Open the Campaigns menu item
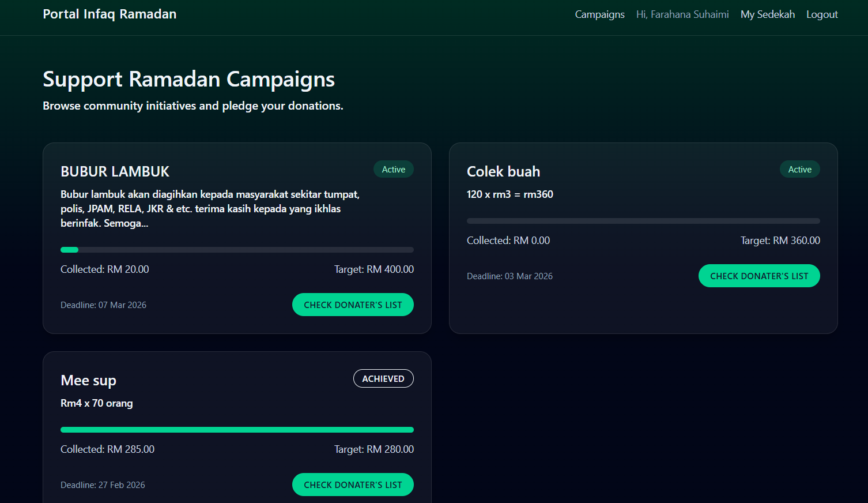 [599, 14]
